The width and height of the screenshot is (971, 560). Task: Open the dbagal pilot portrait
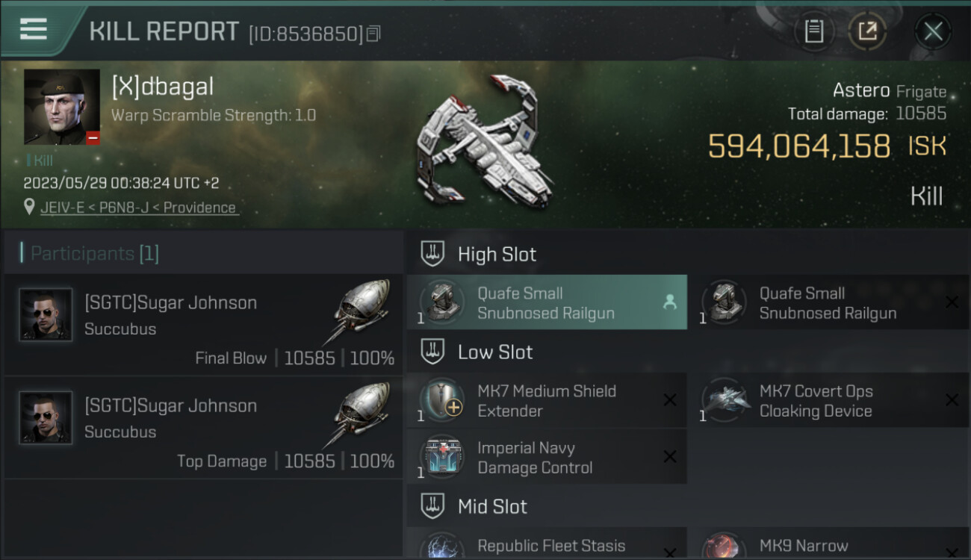pyautogui.click(x=62, y=107)
